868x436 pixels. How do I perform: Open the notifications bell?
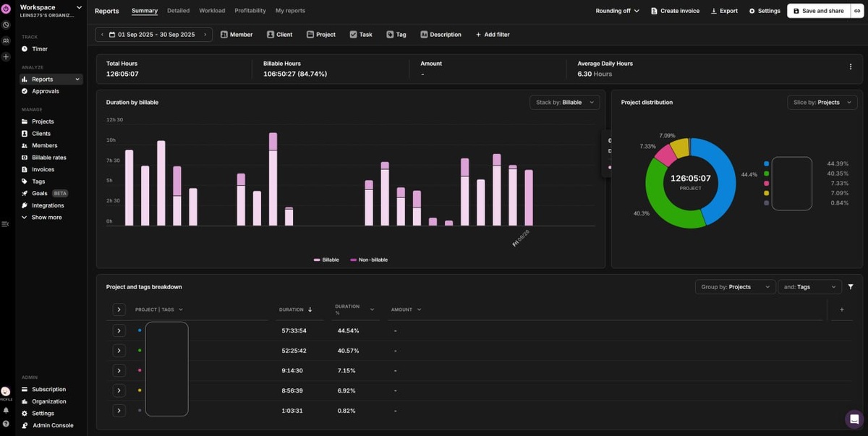pyautogui.click(x=6, y=410)
